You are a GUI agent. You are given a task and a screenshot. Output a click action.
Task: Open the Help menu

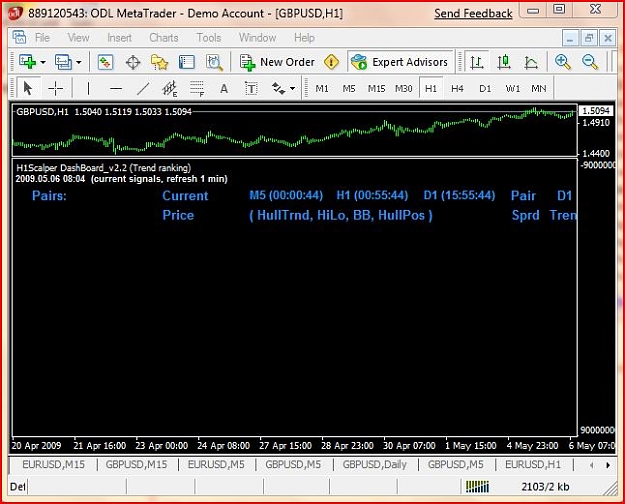(x=304, y=38)
